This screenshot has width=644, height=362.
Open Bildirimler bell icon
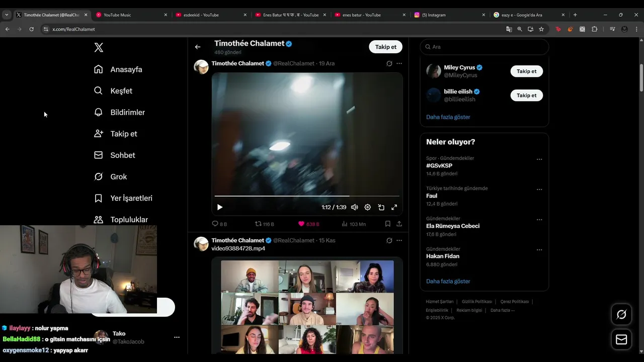click(x=99, y=112)
